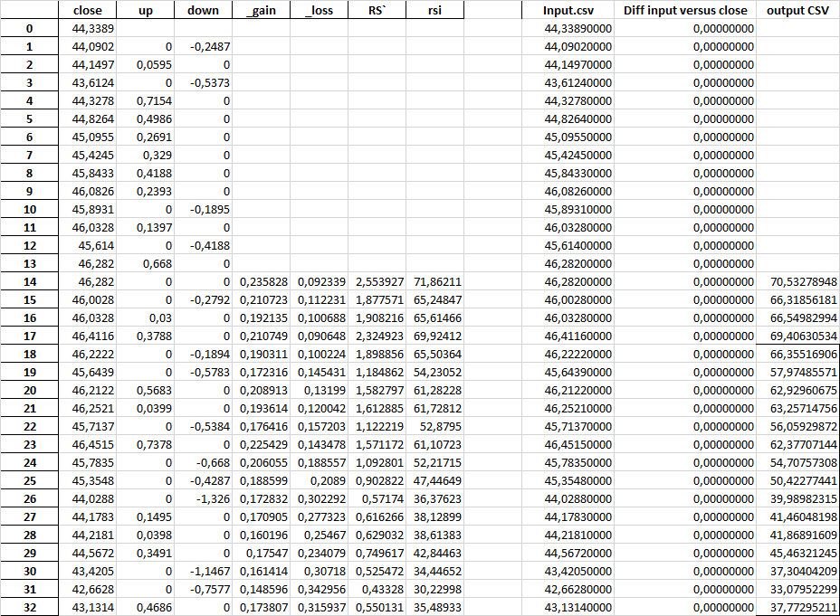Click up cell 0,668
The height and width of the screenshot is (616, 840).
click(x=145, y=264)
